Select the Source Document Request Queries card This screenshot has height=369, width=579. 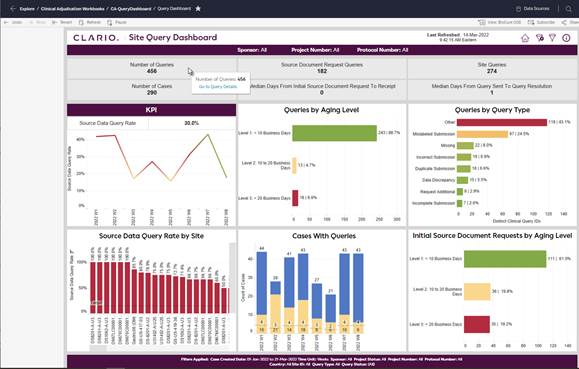click(x=322, y=68)
